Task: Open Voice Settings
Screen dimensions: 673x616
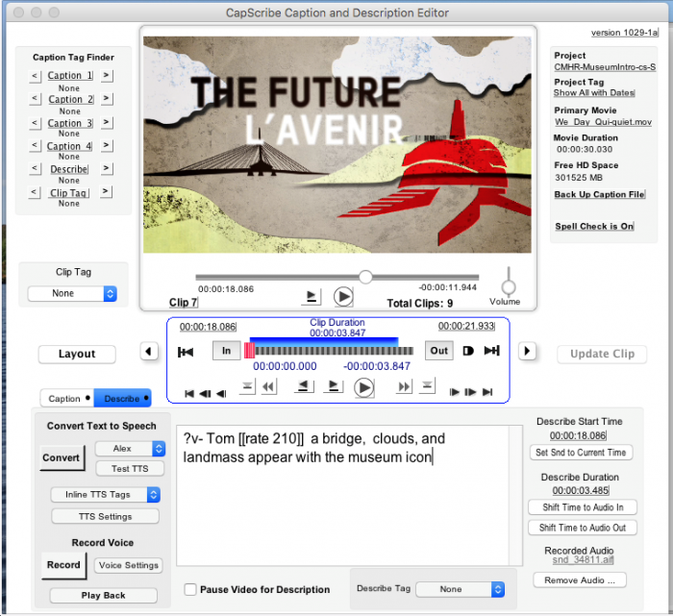Action: (128, 565)
